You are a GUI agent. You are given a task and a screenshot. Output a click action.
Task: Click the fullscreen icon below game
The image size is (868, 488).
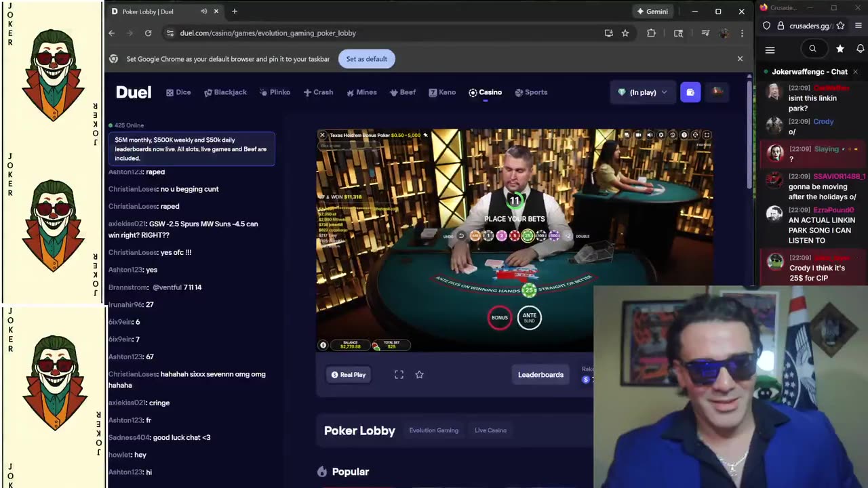(x=399, y=375)
